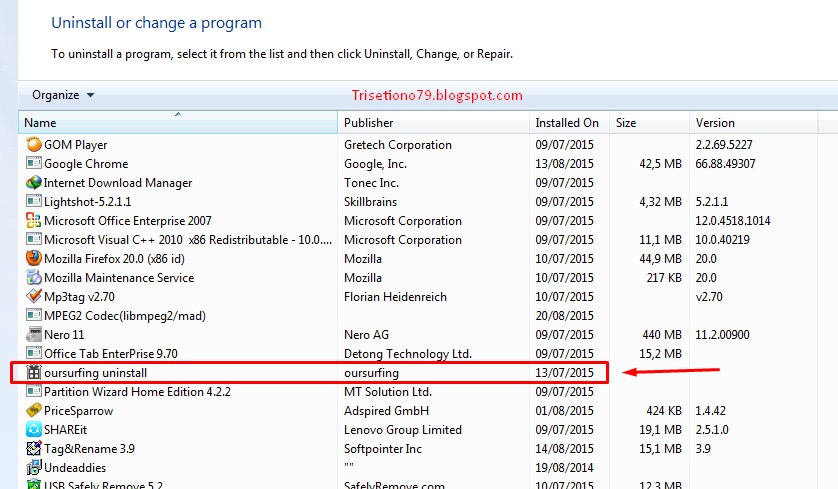Click the Mozilla Maintenance Service icon
The height and width of the screenshot is (489, 838).
click(x=34, y=278)
